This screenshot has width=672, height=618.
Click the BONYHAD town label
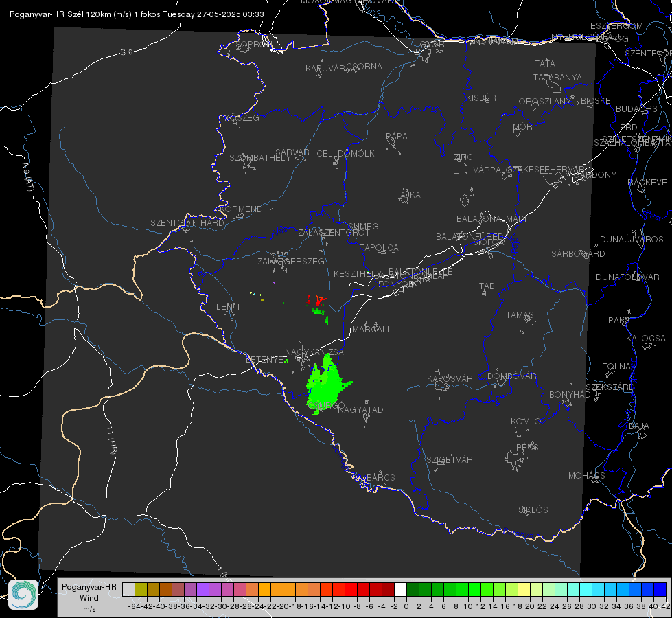[x=570, y=395]
